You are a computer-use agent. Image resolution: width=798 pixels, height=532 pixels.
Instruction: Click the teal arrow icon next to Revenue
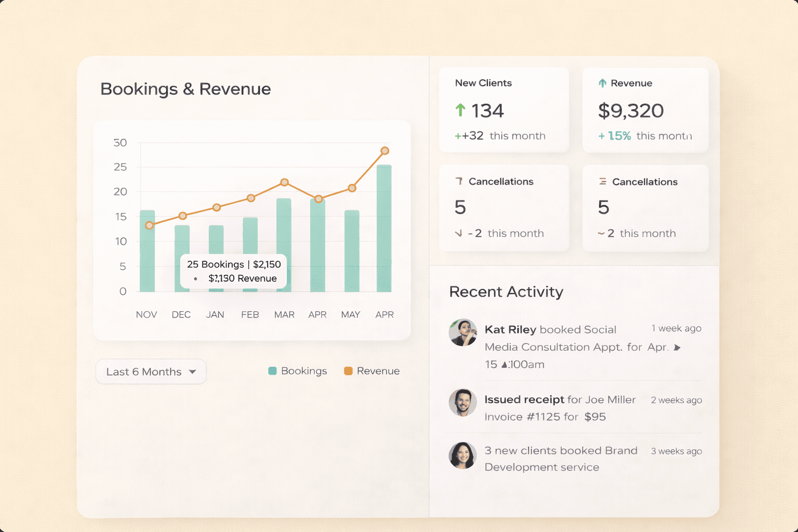click(x=602, y=83)
